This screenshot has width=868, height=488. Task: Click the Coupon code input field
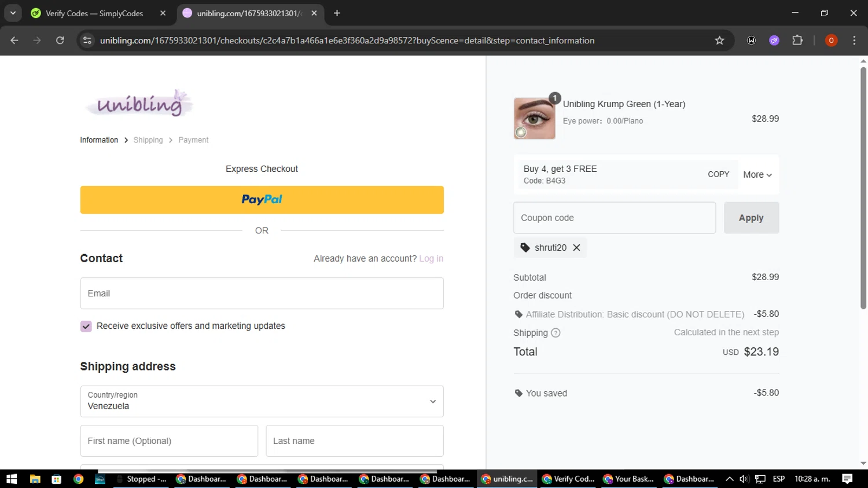click(615, 218)
